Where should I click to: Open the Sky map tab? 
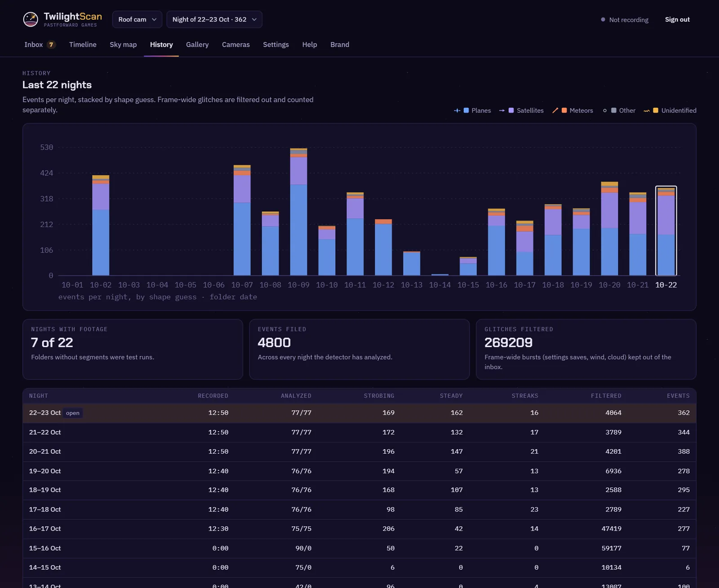click(123, 44)
